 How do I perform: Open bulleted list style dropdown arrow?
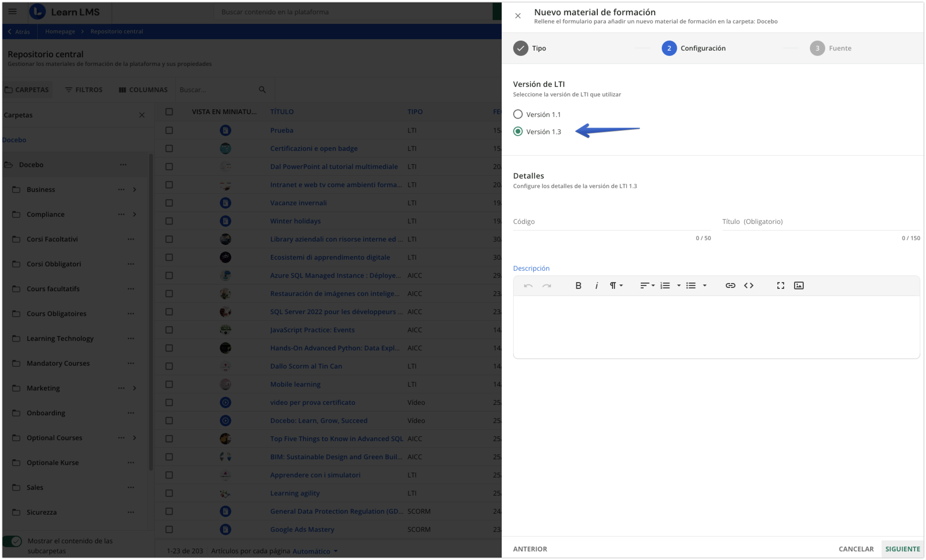[x=704, y=285]
